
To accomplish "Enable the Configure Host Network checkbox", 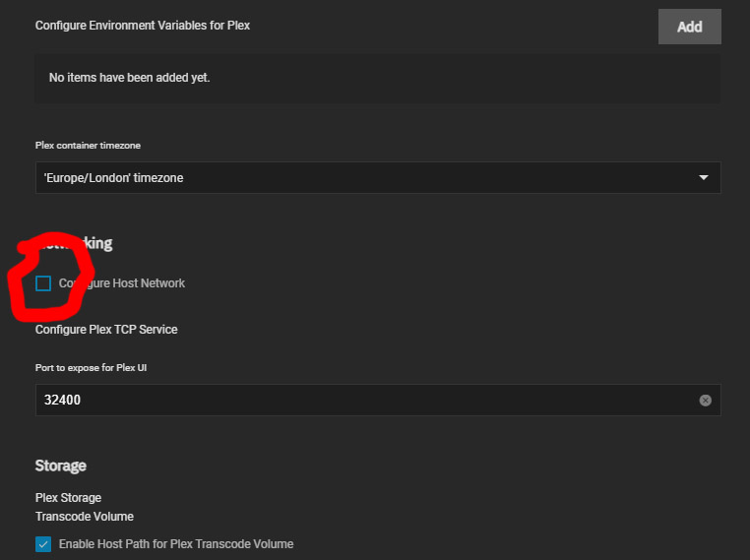I will (x=43, y=283).
